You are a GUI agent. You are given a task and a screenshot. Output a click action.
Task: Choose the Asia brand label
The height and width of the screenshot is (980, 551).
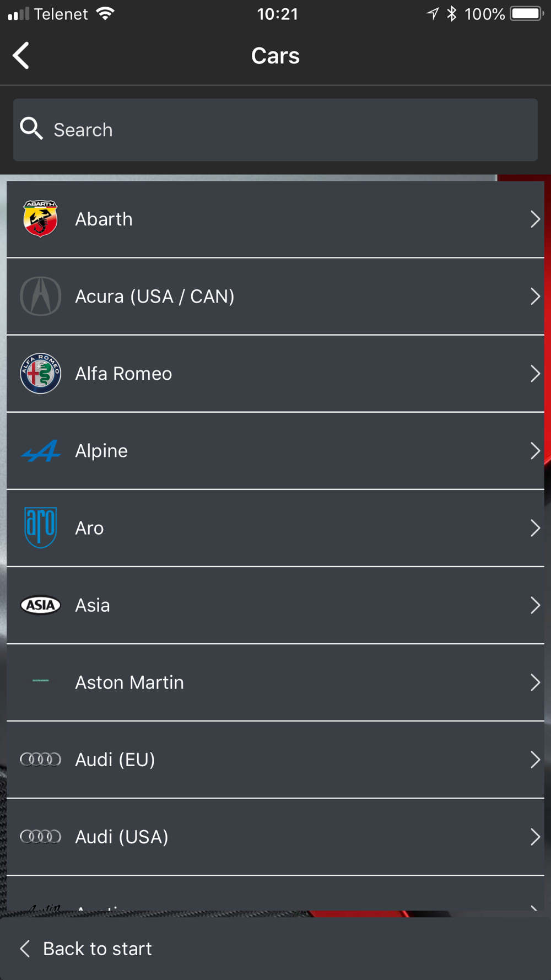tap(93, 605)
